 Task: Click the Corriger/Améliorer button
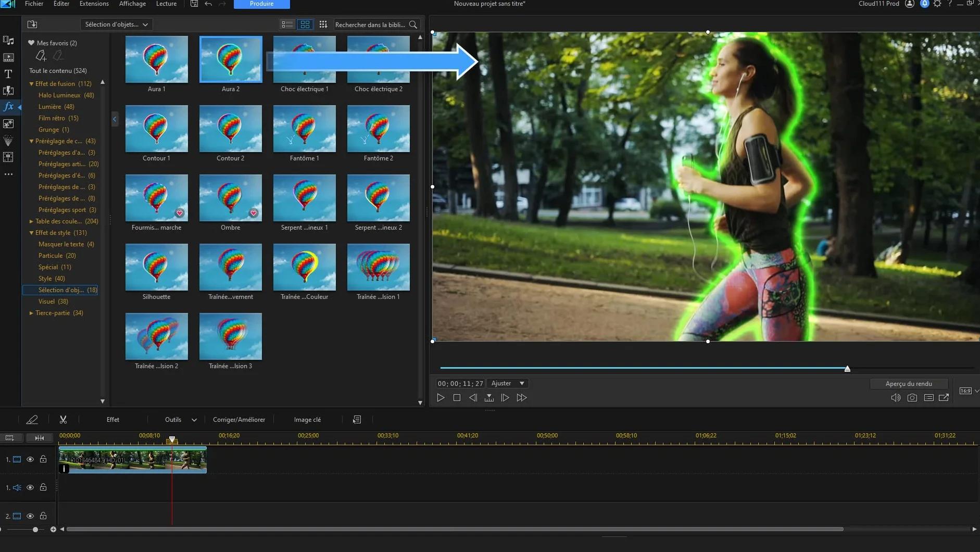pyautogui.click(x=239, y=420)
